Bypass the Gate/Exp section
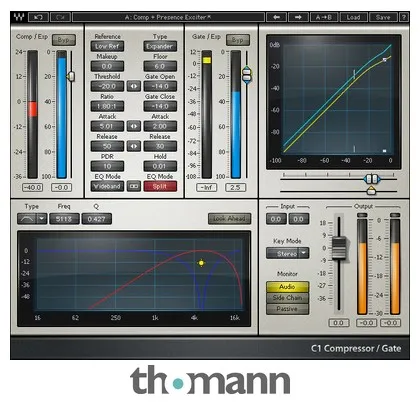The height and width of the screenshot is (404, 420). click(x=238, y=40)
